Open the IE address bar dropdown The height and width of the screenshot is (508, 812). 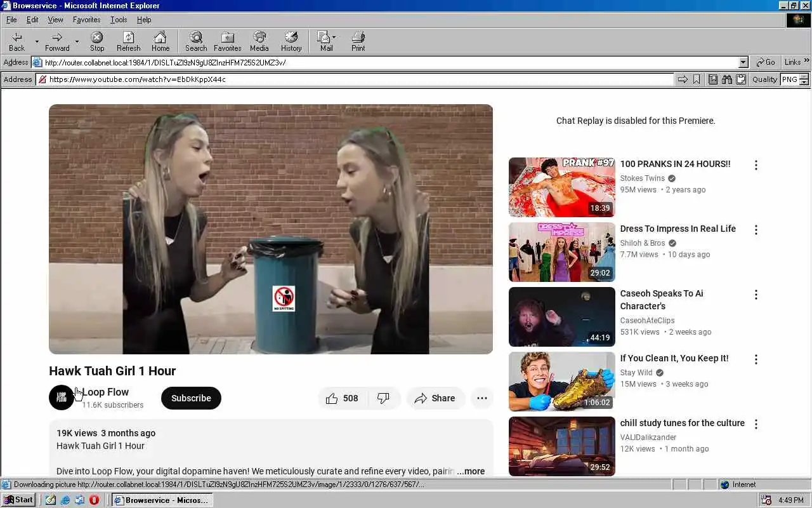743,62
